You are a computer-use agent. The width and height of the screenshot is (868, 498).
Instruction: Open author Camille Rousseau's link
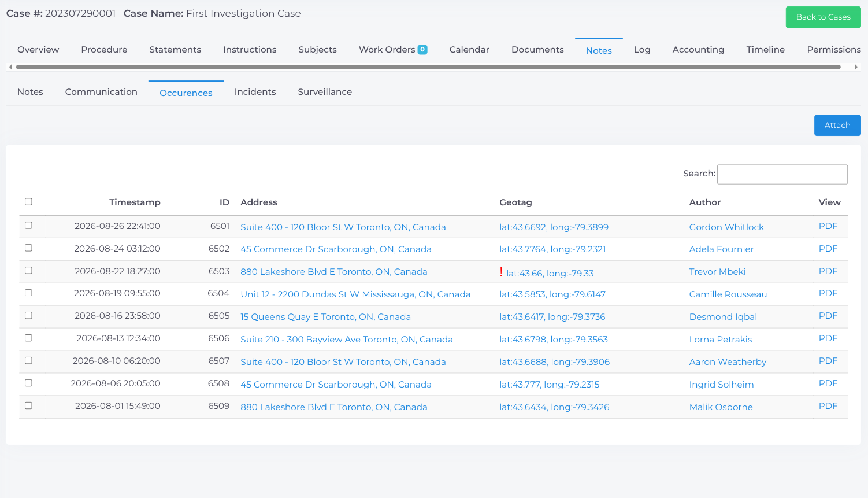(x=728, y=294)
